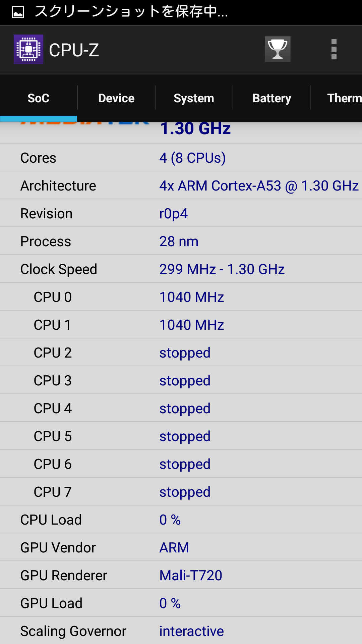The image size is (362, 644).
Task: Tap the CPU-Z app logo icon
Action: [28, 49]
